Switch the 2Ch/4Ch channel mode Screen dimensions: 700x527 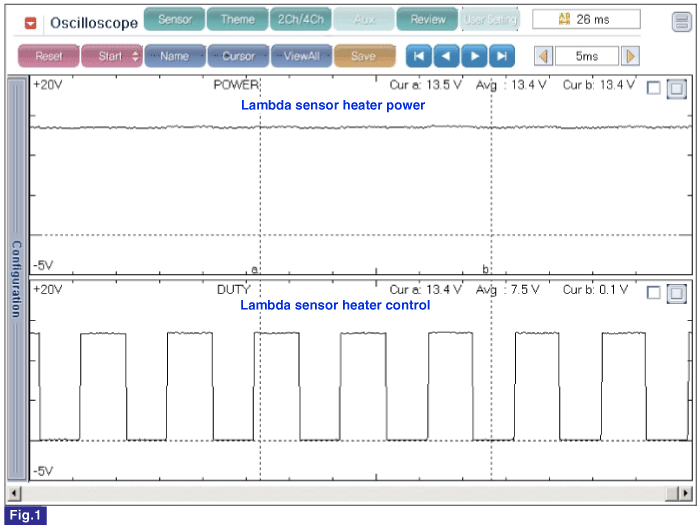tap(301, 20)
